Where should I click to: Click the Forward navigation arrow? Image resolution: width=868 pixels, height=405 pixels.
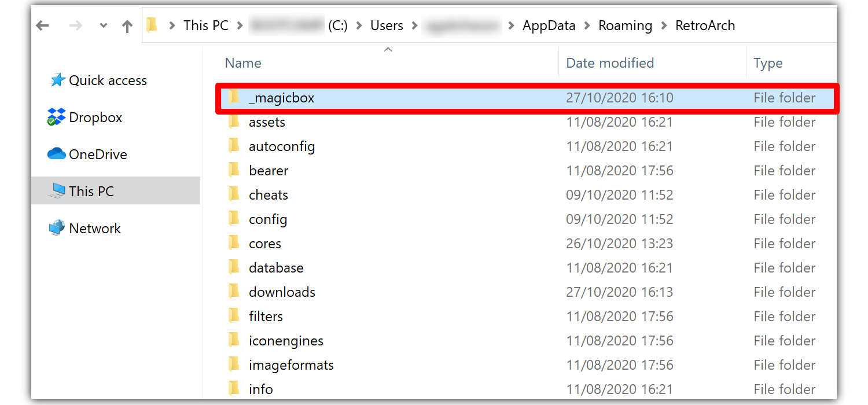click(75, 26)
